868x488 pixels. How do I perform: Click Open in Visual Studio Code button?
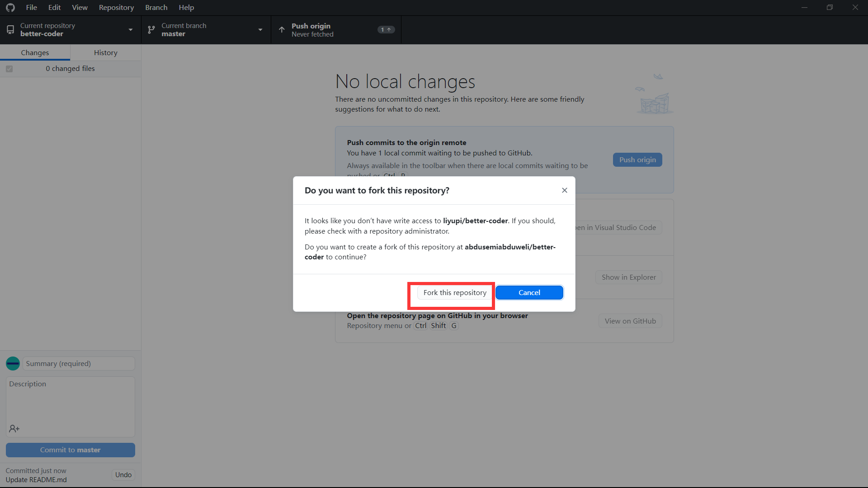(618, 227)
